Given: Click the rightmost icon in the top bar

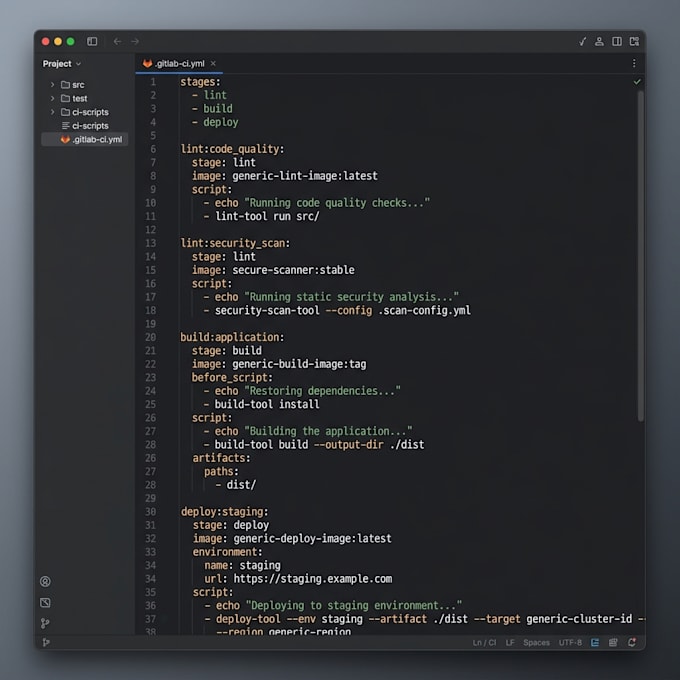Looking at the screenshot, I should tap(634, 41).
